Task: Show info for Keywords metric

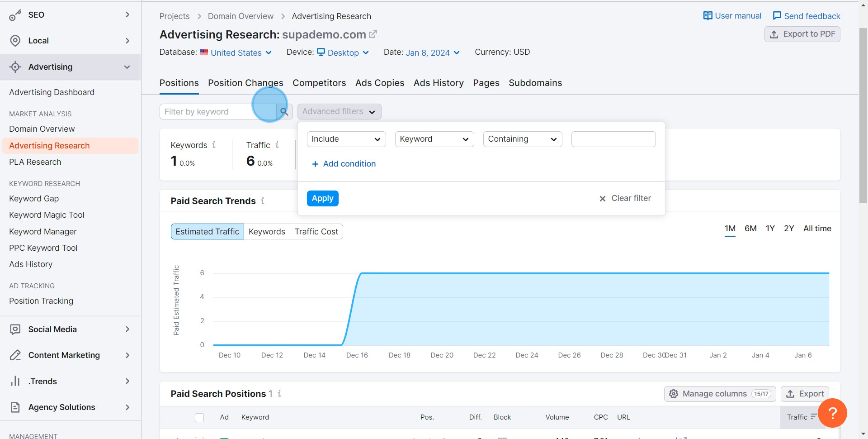Action: [214, 145]
